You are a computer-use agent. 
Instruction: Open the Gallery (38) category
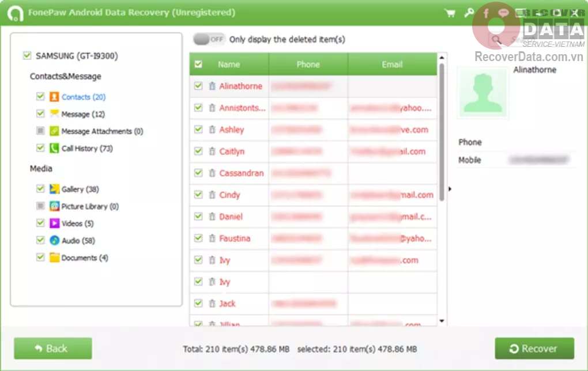pos(80,190)
